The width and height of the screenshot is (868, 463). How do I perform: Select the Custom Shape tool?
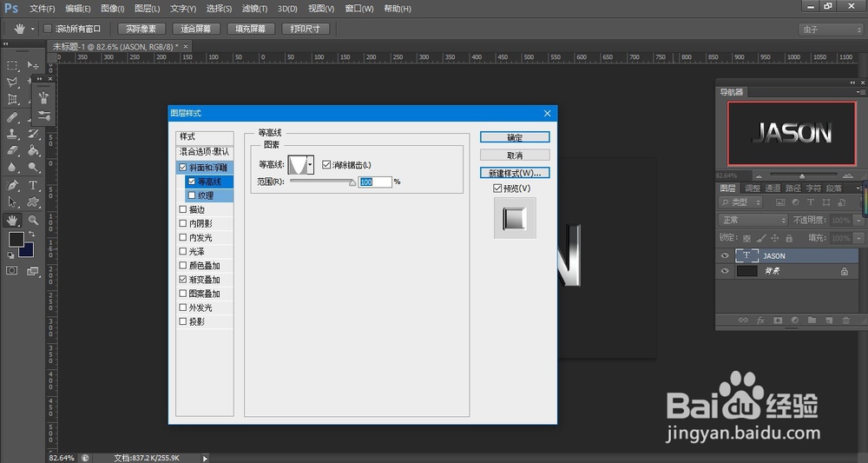click(33, 202)
